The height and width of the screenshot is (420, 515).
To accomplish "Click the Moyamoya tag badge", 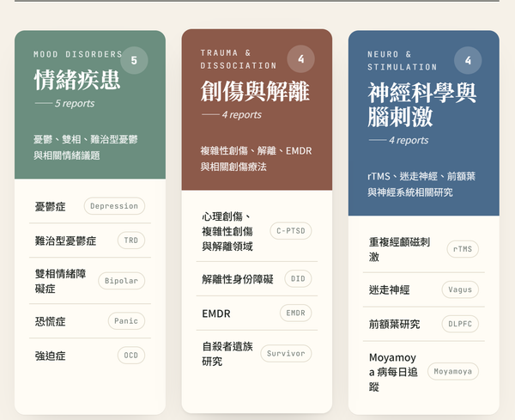I will point(453,371).
